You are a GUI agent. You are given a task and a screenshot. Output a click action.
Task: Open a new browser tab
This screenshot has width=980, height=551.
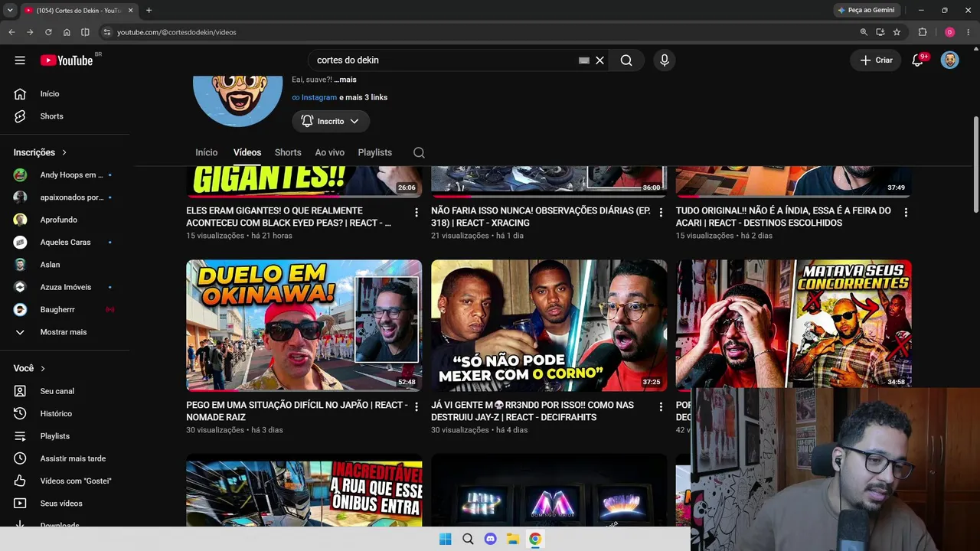point(149,10)
